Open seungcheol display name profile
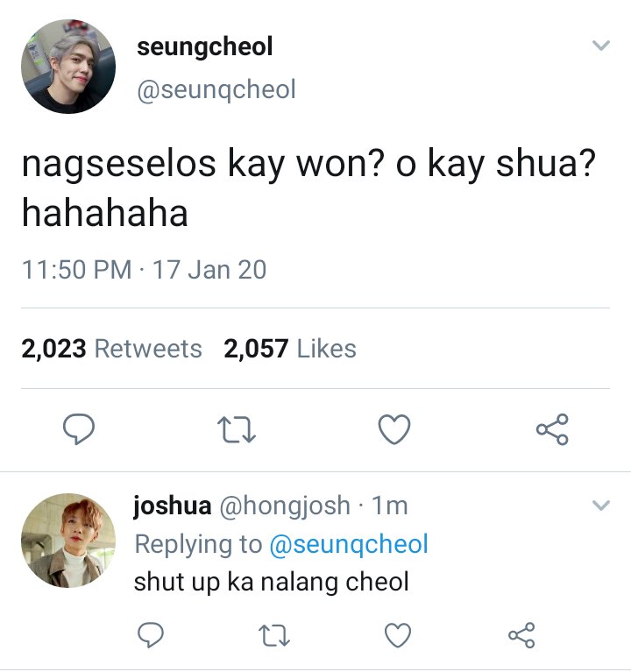Viewport: 631px width, 672px height. 204,46
